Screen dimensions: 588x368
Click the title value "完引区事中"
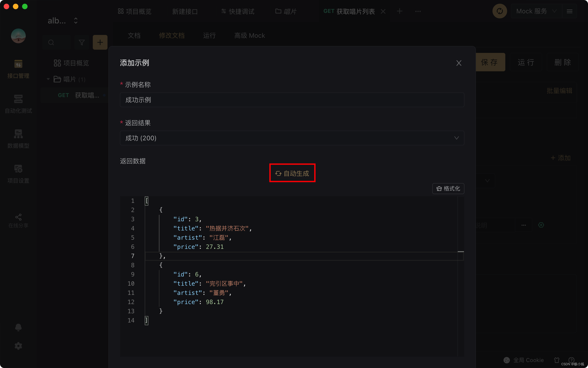(224, 284)
